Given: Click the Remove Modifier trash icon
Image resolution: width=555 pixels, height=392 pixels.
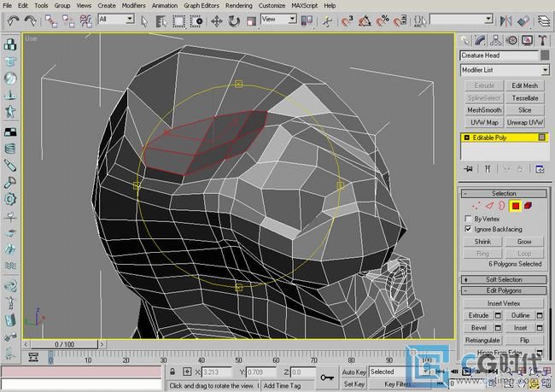Looking at the screenshot, I should [520, 169].
